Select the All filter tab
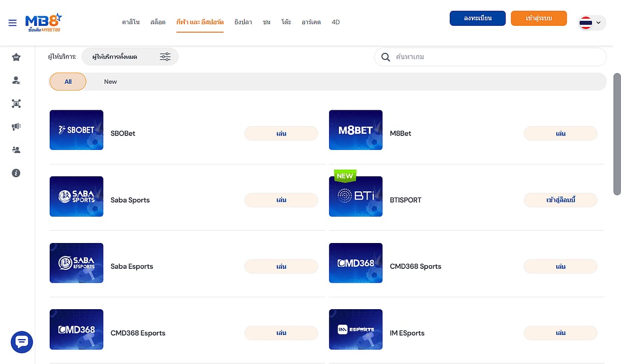The width and height of the screenshot is (621, 364). pos(68,82)
